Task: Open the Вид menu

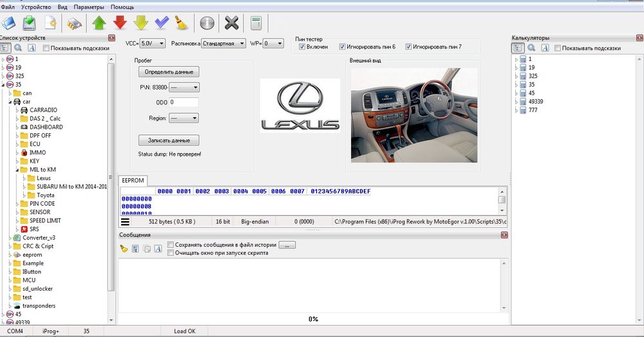Action: 62,7
